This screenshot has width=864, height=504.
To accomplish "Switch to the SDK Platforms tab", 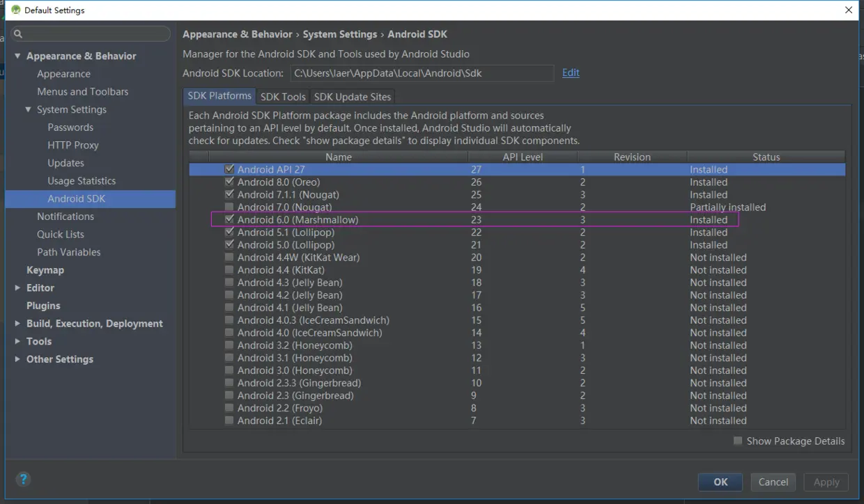I will [219, 96].
